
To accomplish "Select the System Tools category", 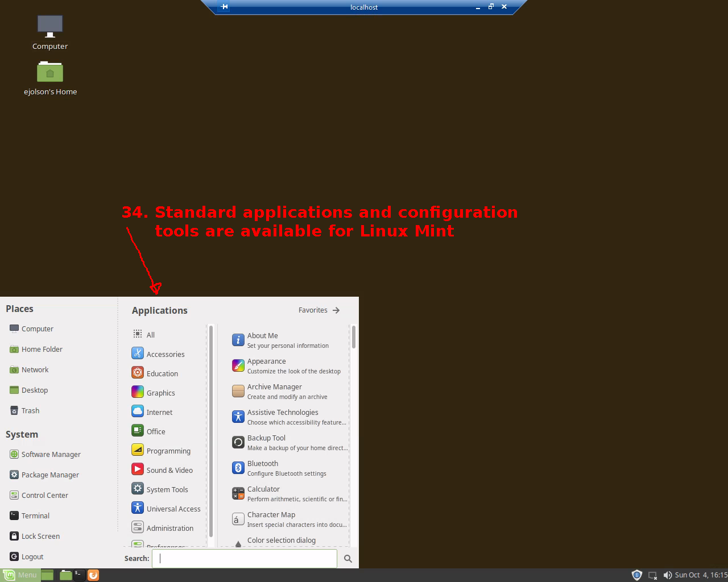I will tap(160, 489).
